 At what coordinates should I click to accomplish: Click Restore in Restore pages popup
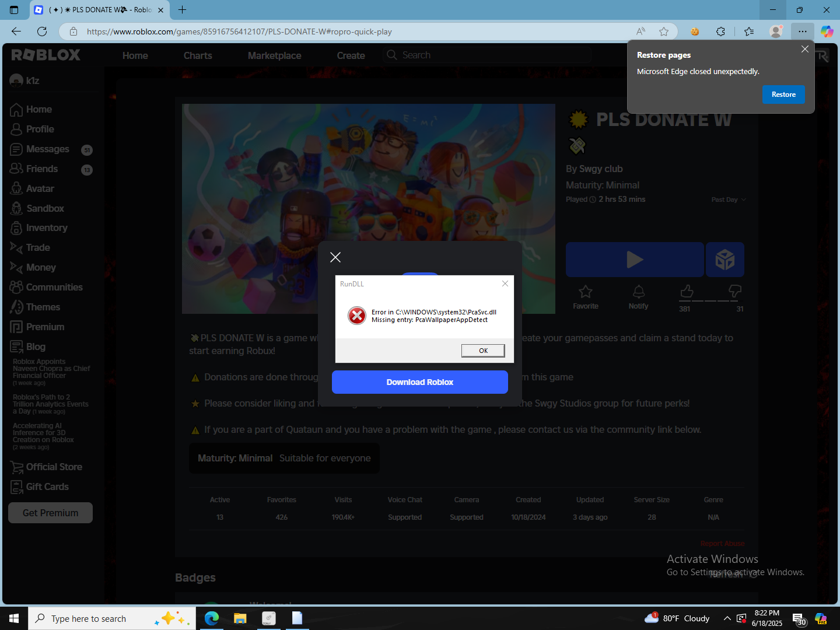[x=783, y=94]
